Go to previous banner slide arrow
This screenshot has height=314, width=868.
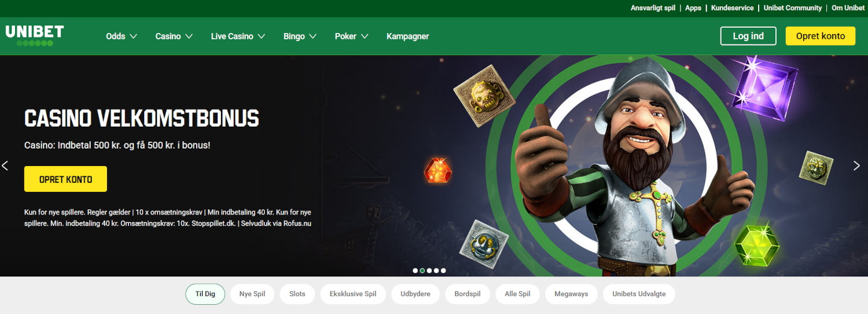tap(5, 166)
